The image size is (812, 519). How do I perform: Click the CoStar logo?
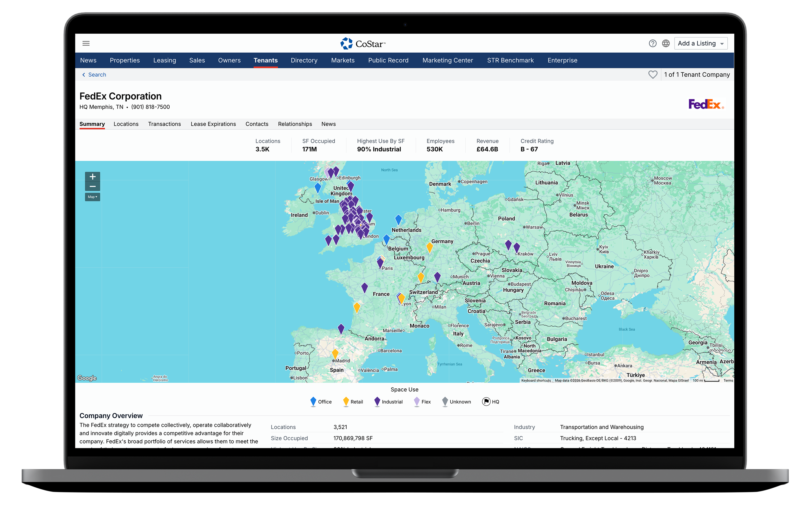point(363,44)
